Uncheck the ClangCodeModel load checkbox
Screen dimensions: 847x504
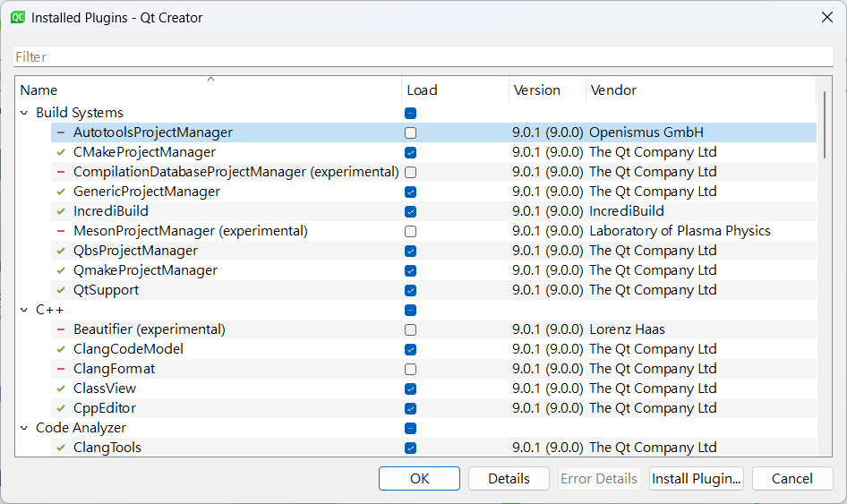click(411, 349)
